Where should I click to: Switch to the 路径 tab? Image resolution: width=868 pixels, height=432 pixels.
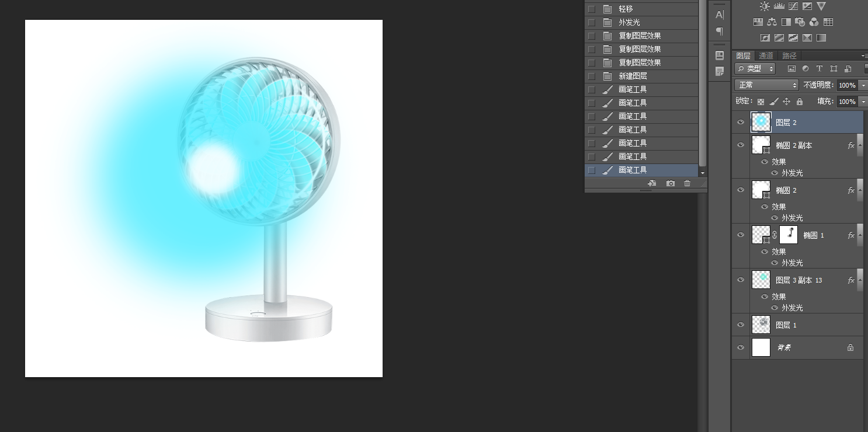point(789,55)
